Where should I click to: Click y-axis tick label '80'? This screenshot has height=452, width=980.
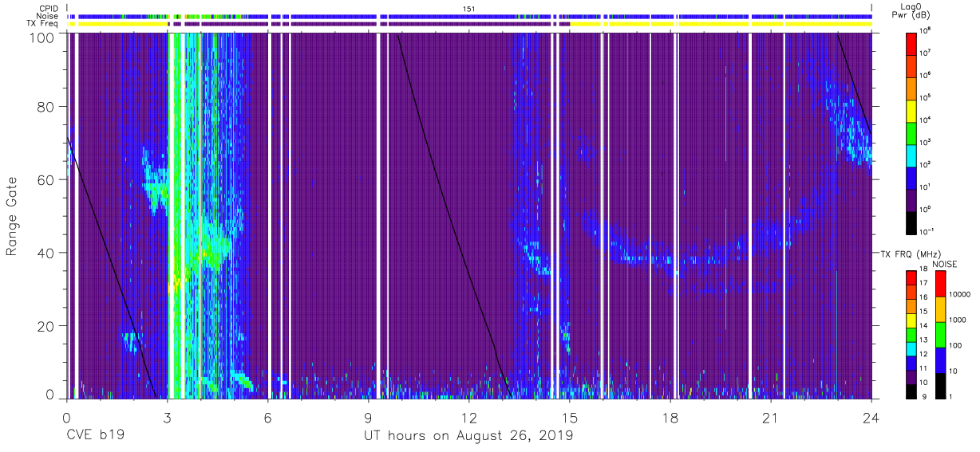46,106
